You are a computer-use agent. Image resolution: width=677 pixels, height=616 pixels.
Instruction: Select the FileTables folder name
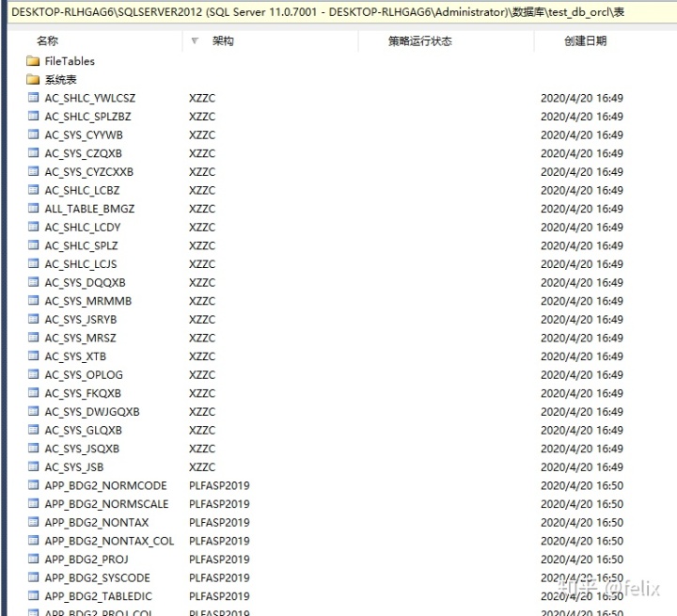point(70,61)
